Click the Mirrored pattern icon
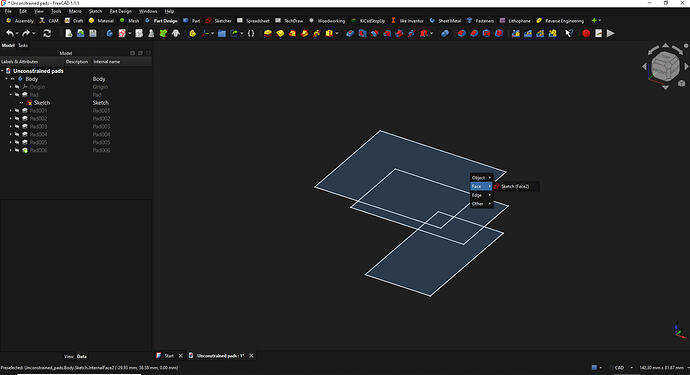This screenshot has height=375, width=690. click(x=515, y=33)
